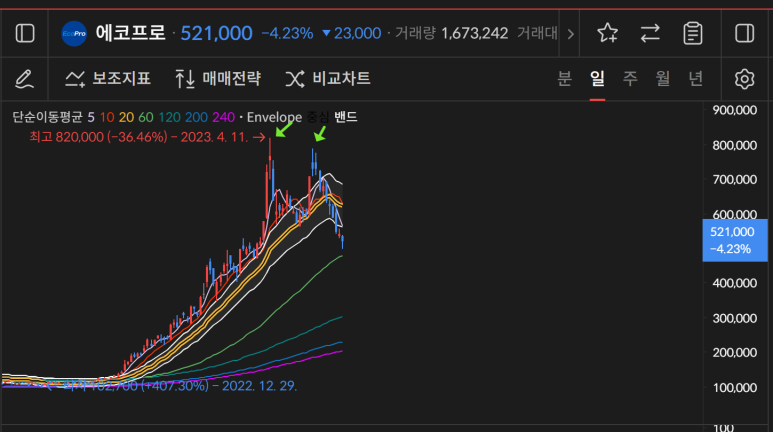Click the Envelope indicator label
The height and width of the screenshot is (432, 773).
click(x=274, y=117)
